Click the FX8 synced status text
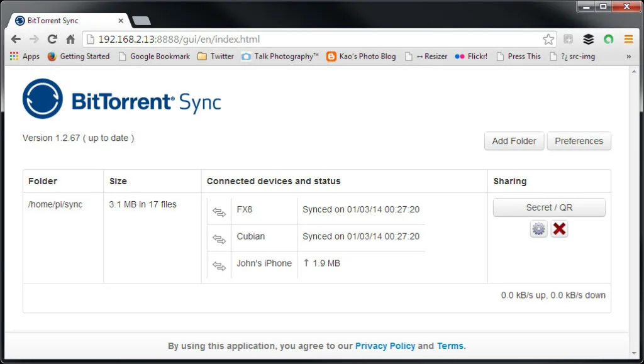Viewport: 644px width, 364px height. (361, 209)
